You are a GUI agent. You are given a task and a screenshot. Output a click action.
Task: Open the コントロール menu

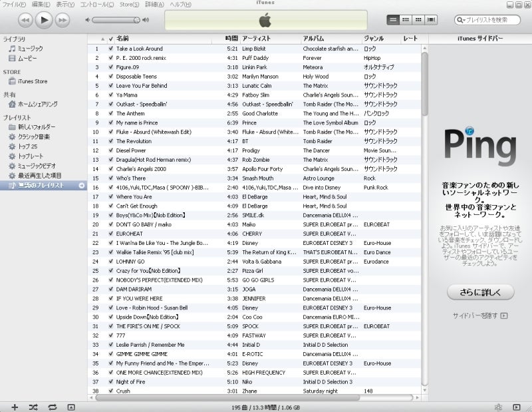tap(97, 4)
